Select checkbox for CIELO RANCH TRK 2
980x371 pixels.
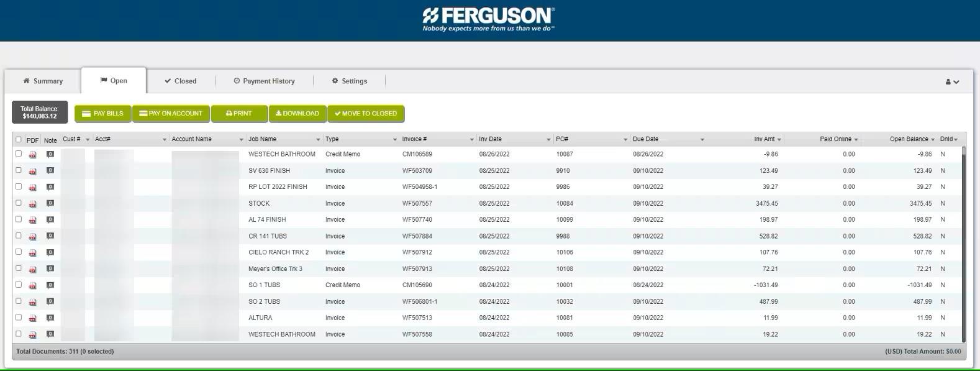[19, 252]
